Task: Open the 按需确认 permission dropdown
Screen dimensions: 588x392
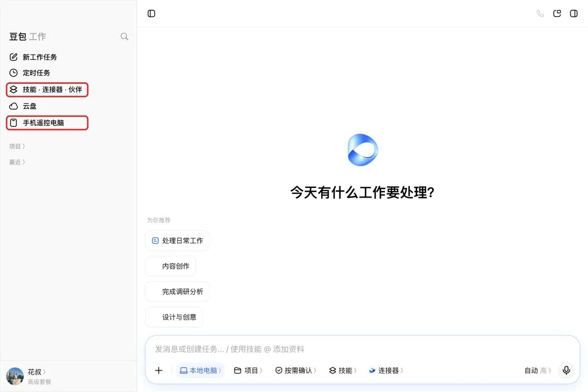Action: click(296, 370)
